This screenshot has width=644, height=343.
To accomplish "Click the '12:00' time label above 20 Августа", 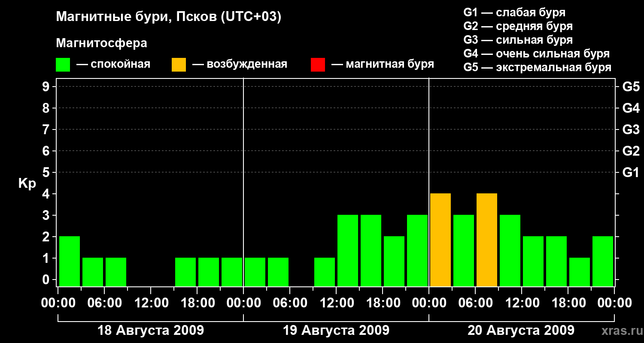I will click(522, 303).
